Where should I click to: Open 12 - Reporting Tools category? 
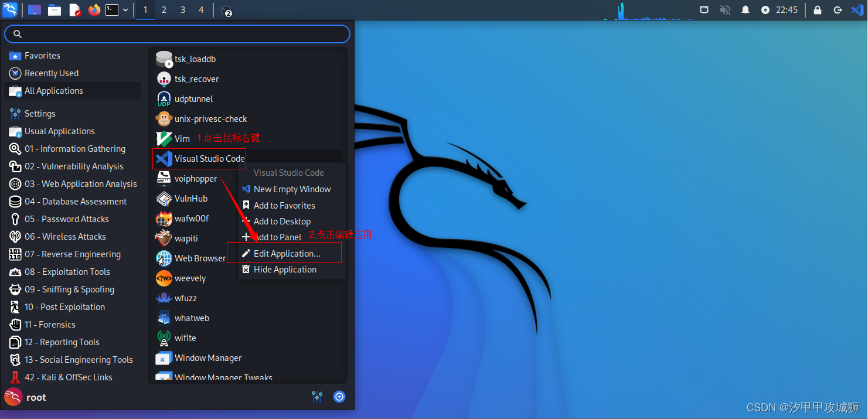pos(73,342)
